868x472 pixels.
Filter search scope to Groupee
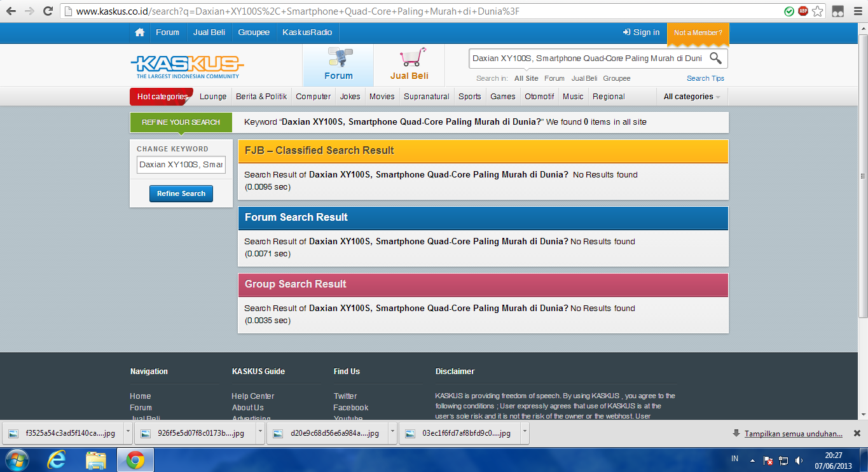coord(616,78)
